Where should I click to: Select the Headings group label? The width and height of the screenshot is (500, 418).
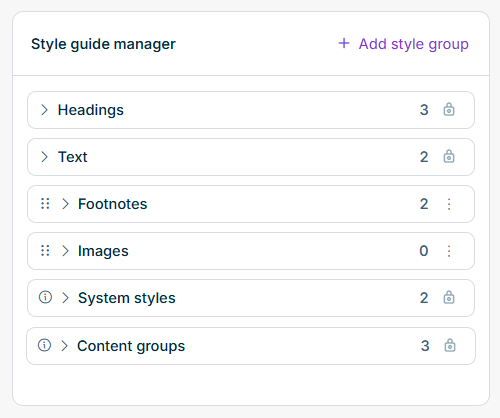(91, 110)
